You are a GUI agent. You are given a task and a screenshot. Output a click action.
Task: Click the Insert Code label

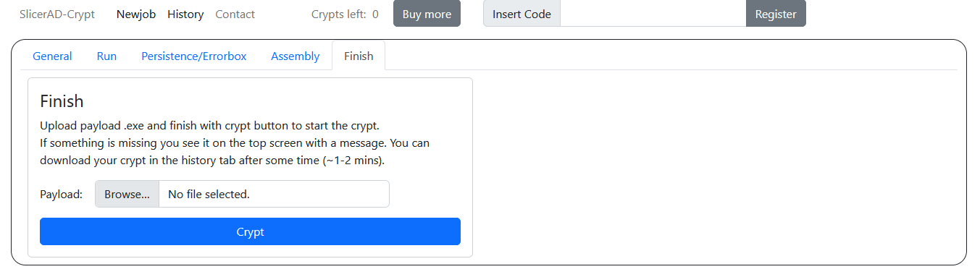click(x=522, y=14)
